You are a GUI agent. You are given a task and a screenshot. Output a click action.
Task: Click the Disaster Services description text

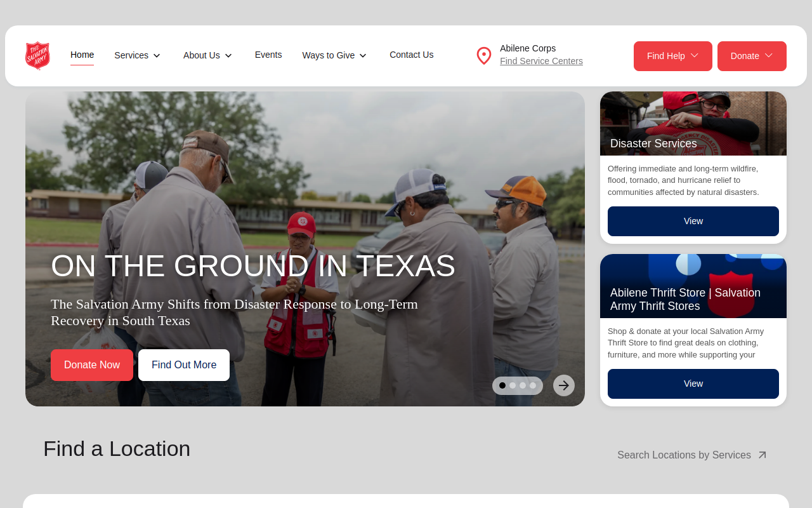click(x=684, y=180)
